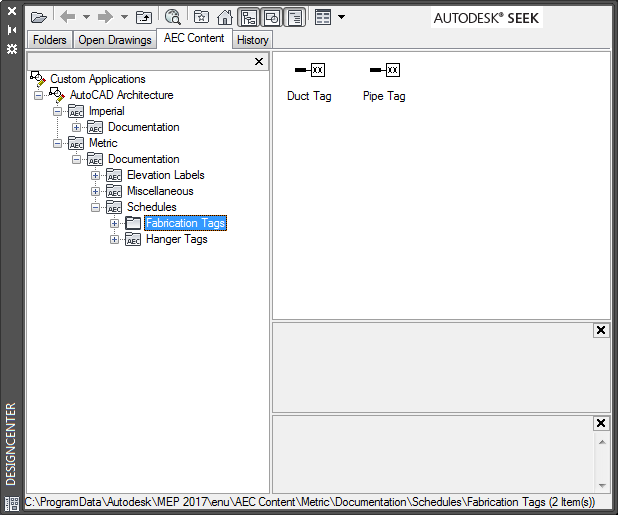
Task: Go forward with the Forward arrow
Action: (105, 17)
